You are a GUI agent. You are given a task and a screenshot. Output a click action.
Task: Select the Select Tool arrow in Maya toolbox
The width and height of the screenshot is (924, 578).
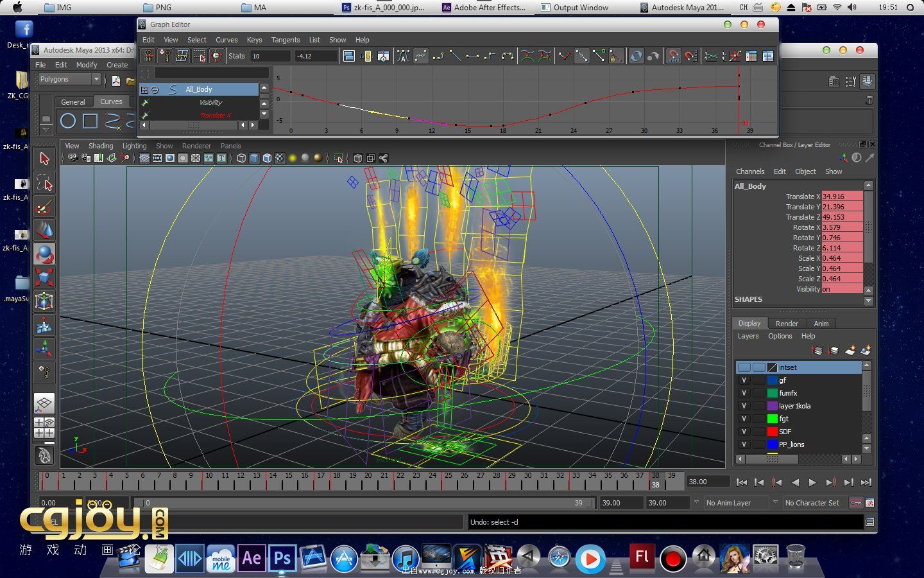44,159
